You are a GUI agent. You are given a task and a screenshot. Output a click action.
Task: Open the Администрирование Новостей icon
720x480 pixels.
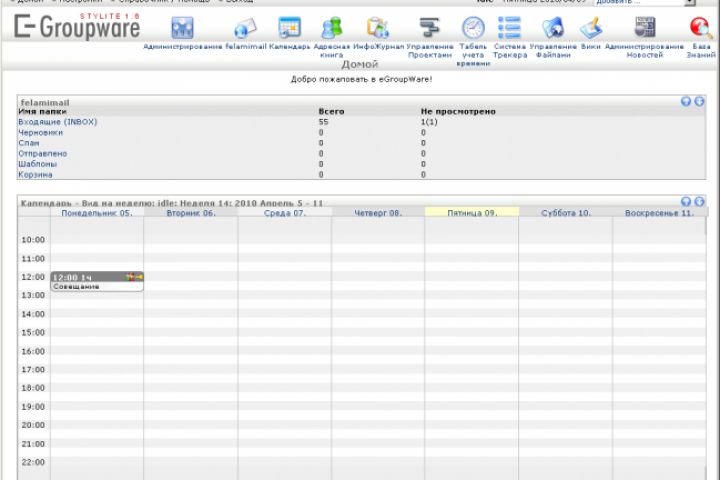tap(645, 28)
